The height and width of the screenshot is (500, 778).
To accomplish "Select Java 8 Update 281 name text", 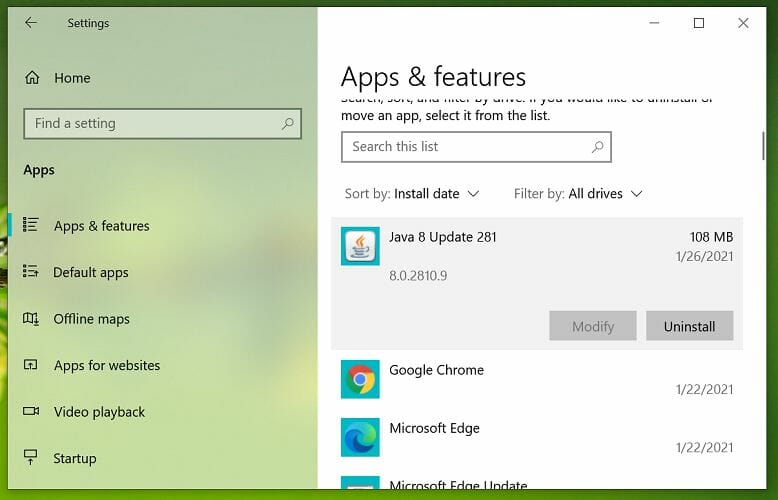I will point(443,237).
